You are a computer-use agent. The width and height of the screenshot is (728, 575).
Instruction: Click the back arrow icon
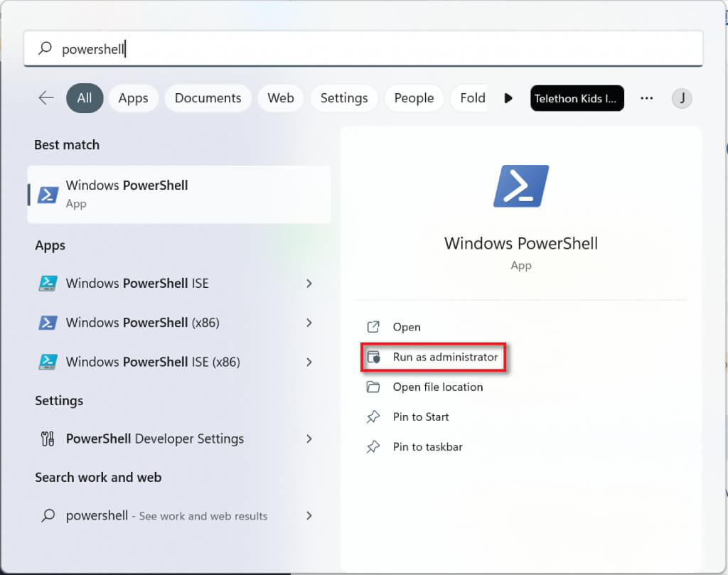point(46,98)
